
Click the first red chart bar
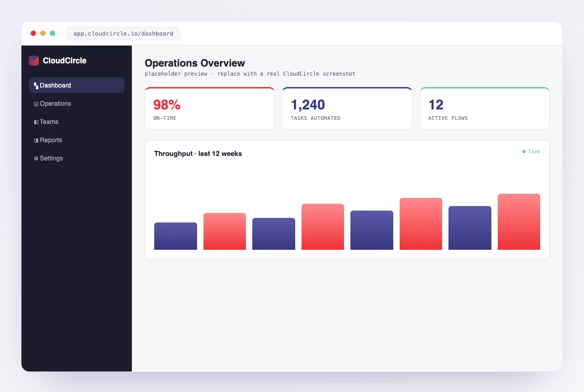pyautogui.click(x=224, y=232)
